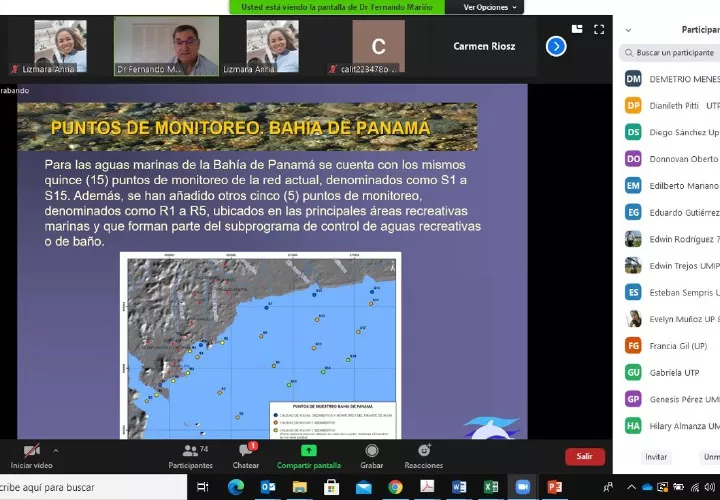Open PowerPoint from the taskbar
Screen dimensions: 720x500
point(555,487)
